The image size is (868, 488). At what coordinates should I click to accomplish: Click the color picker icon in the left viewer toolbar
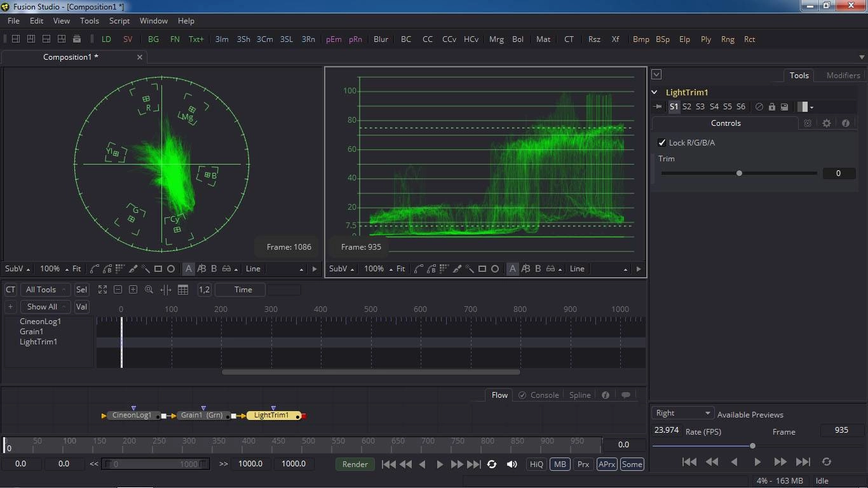click(133, 269)
